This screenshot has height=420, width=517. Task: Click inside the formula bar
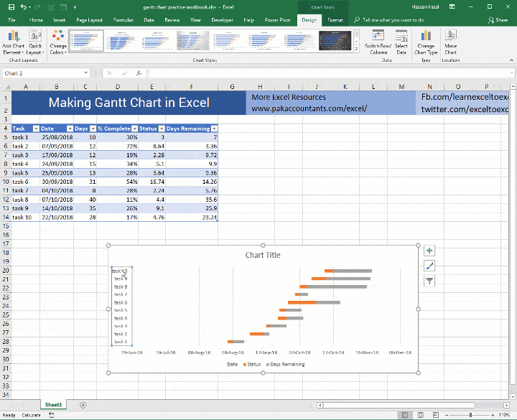click(328, 73)
